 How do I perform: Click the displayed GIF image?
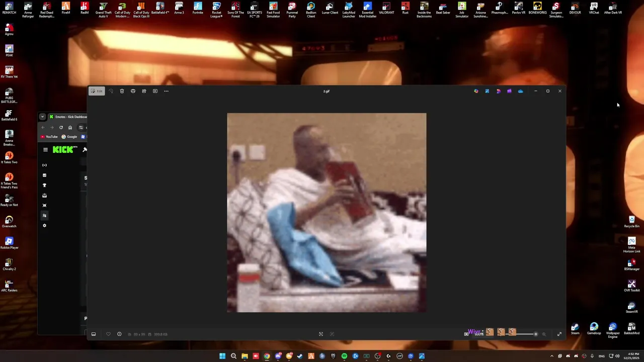click(x=327, y=213)
